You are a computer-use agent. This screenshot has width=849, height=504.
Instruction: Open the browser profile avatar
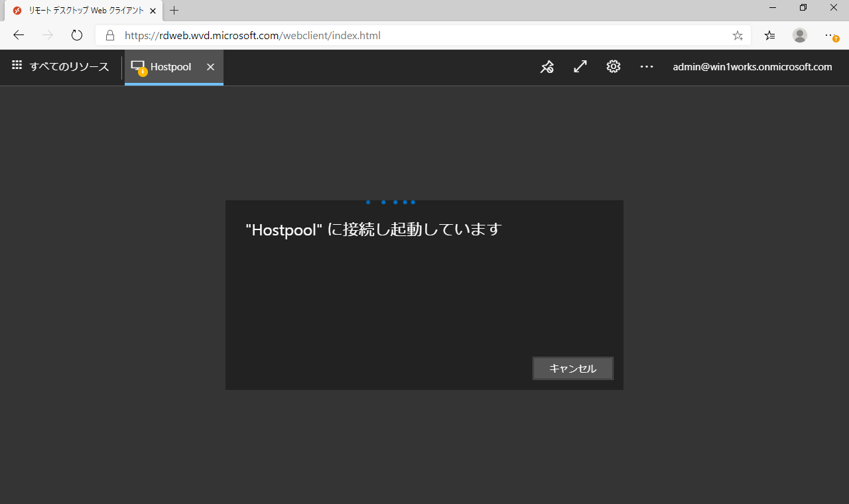[x=800, y=36]
